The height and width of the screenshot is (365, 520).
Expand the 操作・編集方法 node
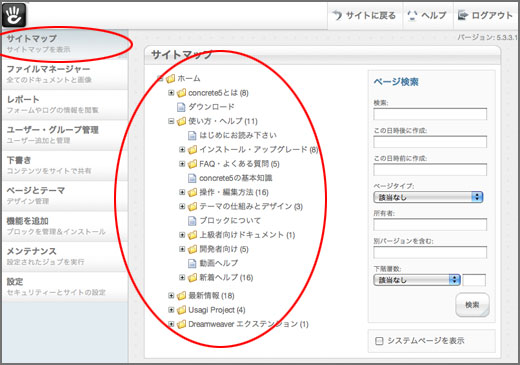[182, 192]
